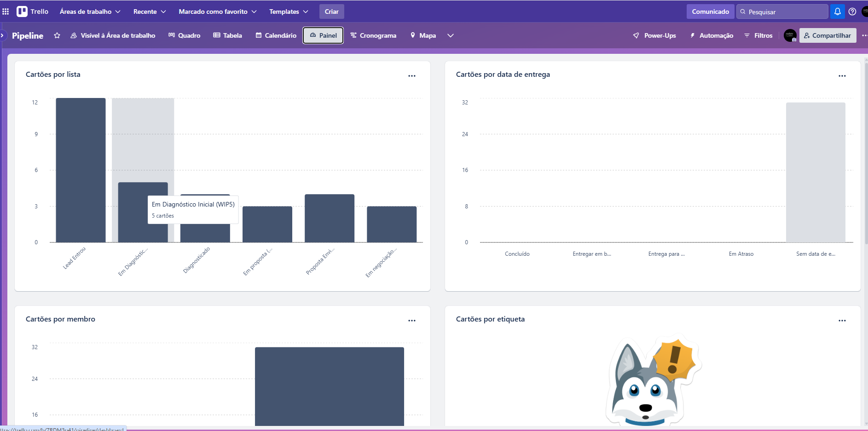The image size is (868, 431).
Task: Click the Comunicado button
Action: tap(710, 11)
